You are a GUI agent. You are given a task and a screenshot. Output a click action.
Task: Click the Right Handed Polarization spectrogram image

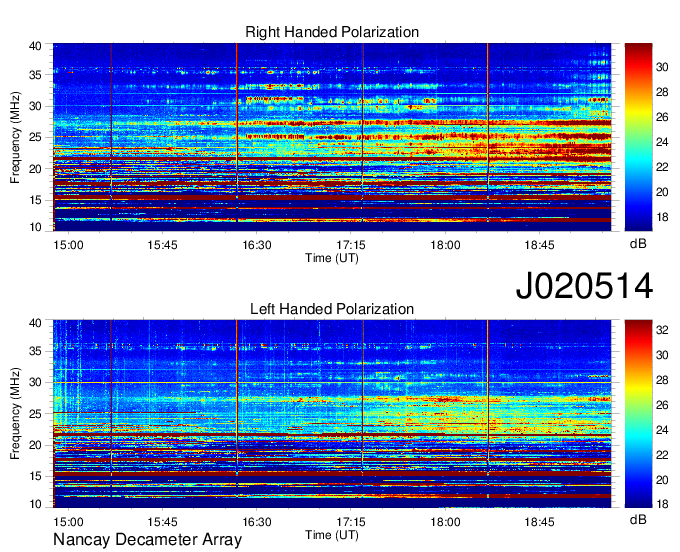click(332, 137)
